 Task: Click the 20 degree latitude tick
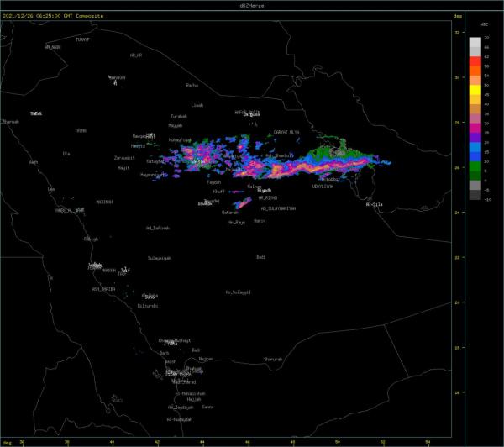pos(458,302)
